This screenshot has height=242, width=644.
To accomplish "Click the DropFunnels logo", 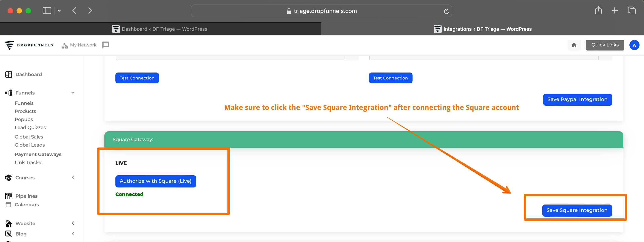I will [29, 45].
